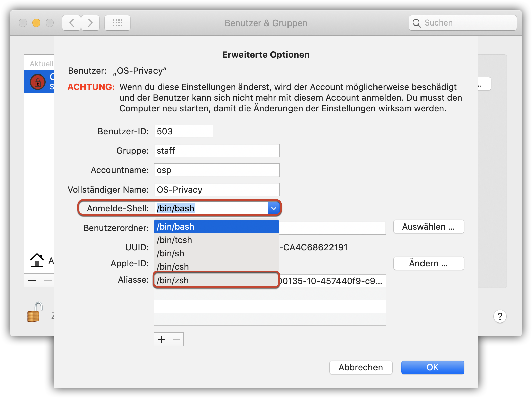Add alias with plus button below list
532x398 pixels.
click(162, 339)
